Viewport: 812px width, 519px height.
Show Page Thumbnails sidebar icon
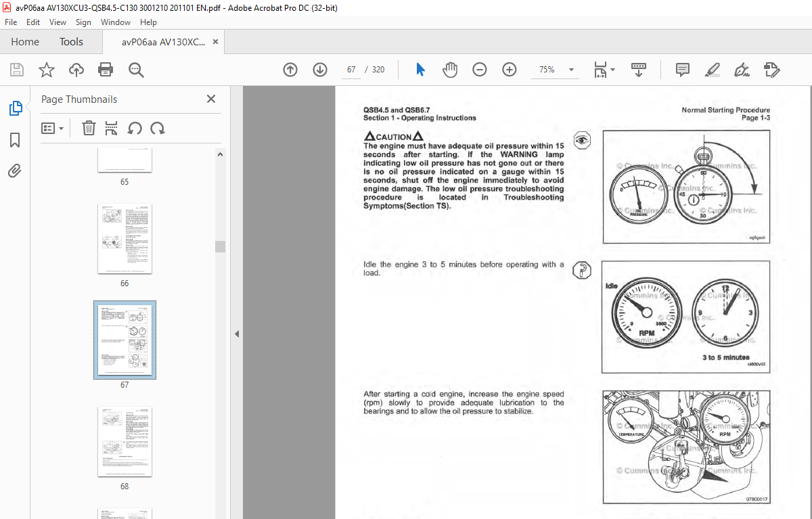15,108
